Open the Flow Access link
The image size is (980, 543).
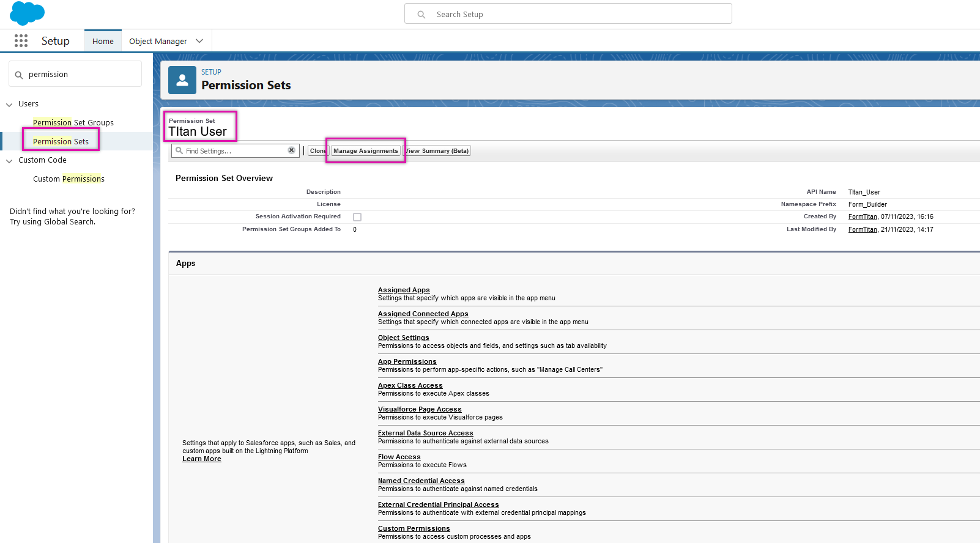(399, 457)
